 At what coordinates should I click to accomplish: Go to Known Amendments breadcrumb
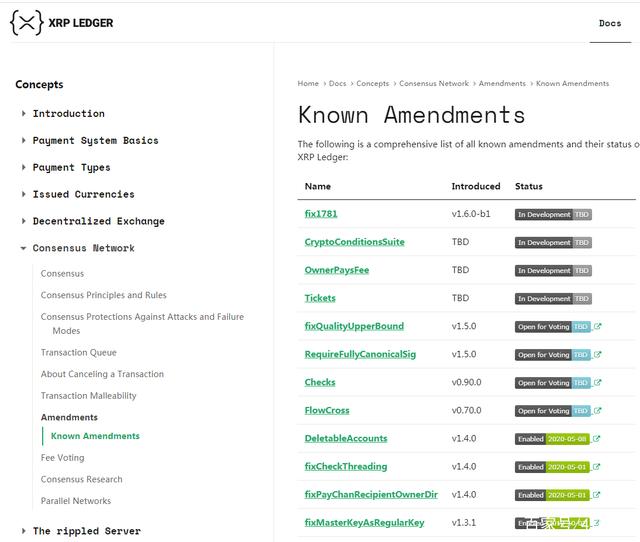point(572,83)
